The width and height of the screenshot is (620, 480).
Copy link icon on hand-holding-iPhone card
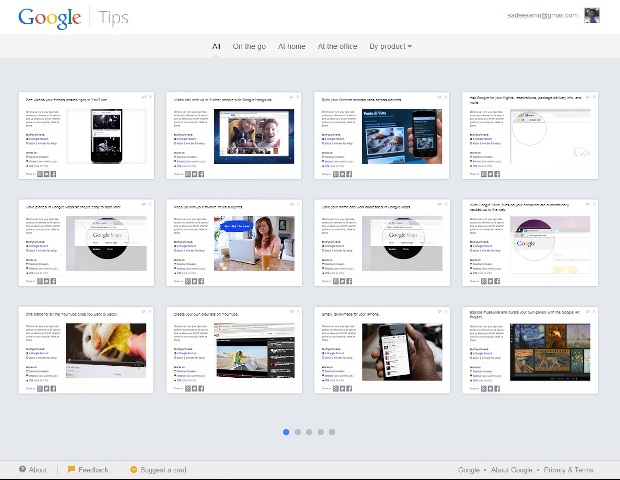439,311
